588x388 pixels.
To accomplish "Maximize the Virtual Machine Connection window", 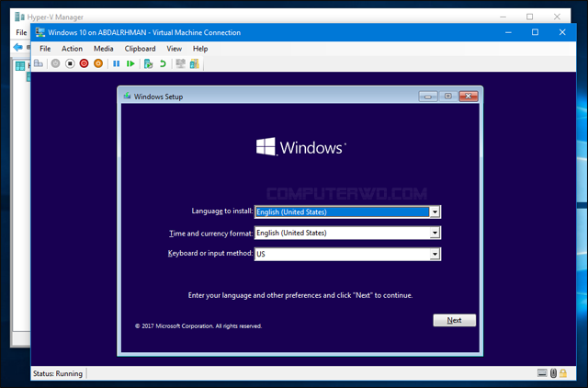I will pyautogui.click(x=535, y=33).
